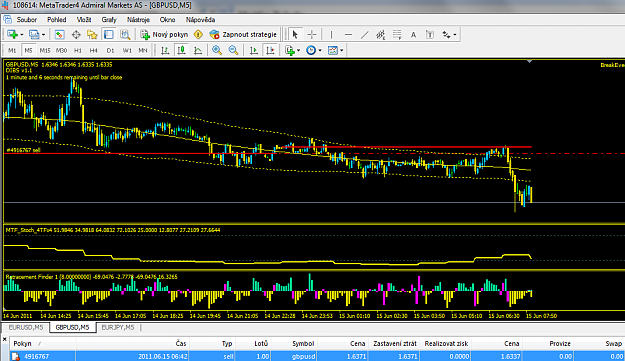Image resolution: width=625 pixels, height=361 pixels.
Task: Switch chart to D1 timeframe
Action: tap(110, 50)
